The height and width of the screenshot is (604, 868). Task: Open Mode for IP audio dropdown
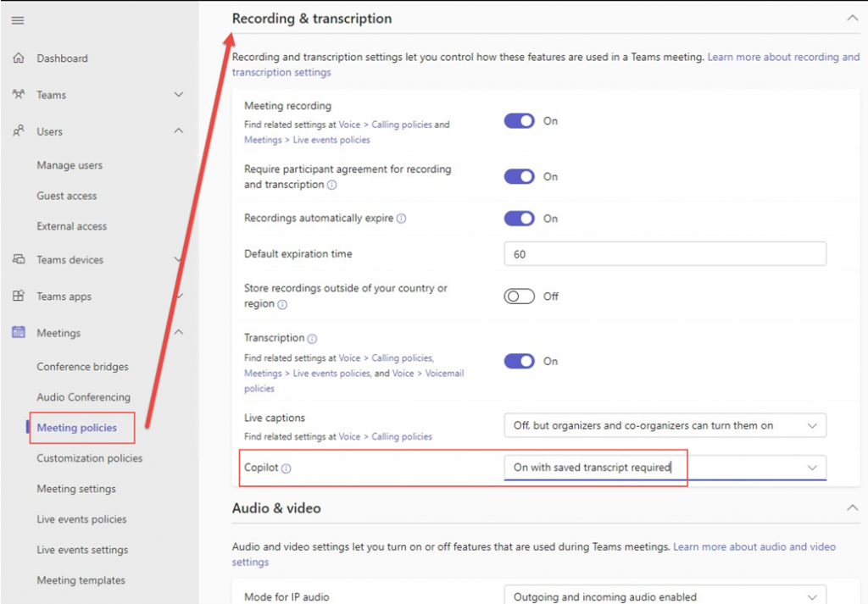coord(665,596)
